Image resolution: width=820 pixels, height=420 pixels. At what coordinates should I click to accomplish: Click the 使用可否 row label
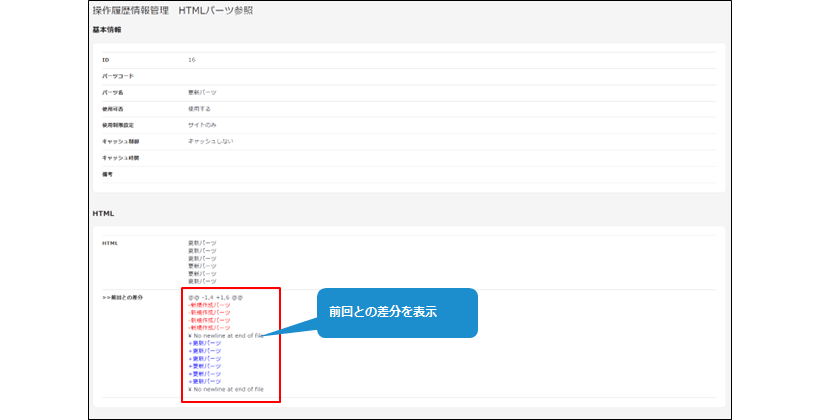113,108
